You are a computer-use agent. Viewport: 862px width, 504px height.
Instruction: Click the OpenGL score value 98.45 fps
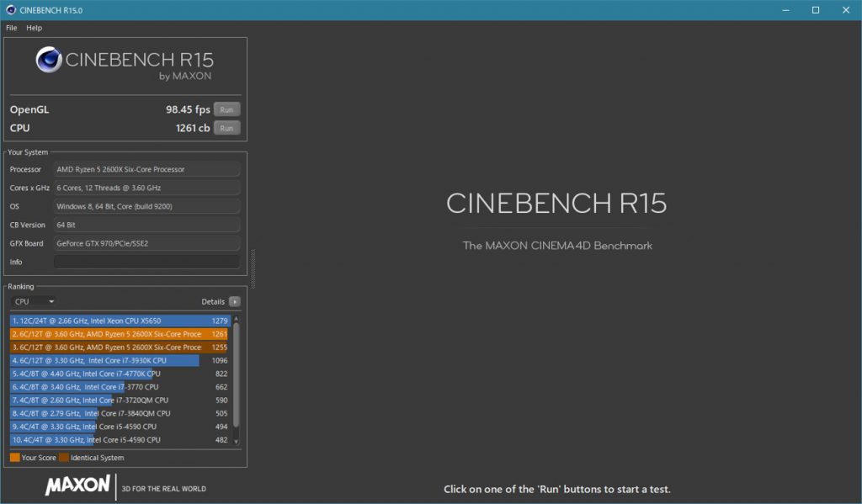click(188, 109)
